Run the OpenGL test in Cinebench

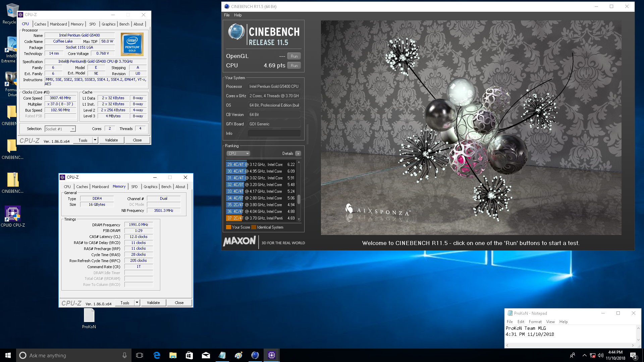(x=294, y=56)
